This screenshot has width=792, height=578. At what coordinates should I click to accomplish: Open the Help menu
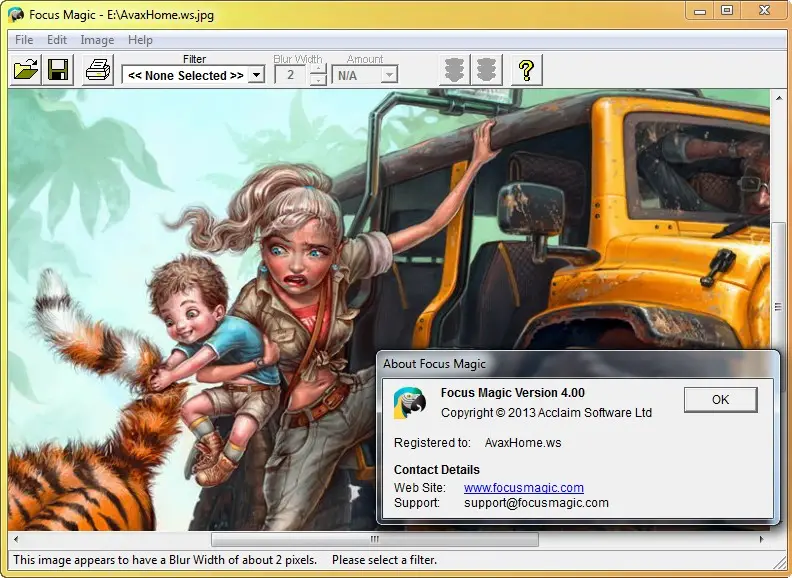[140, 40]
